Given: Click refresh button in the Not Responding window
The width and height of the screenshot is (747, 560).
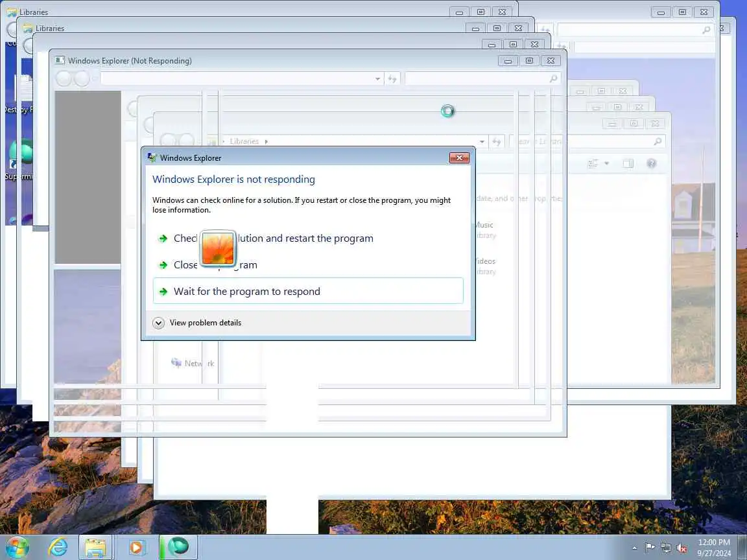Looking at the screenshot, I should (392, 78).
